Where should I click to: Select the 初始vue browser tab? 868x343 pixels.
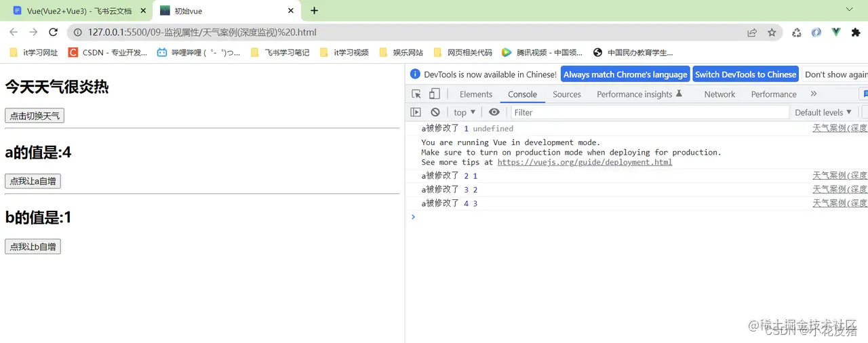click(226, 11)
